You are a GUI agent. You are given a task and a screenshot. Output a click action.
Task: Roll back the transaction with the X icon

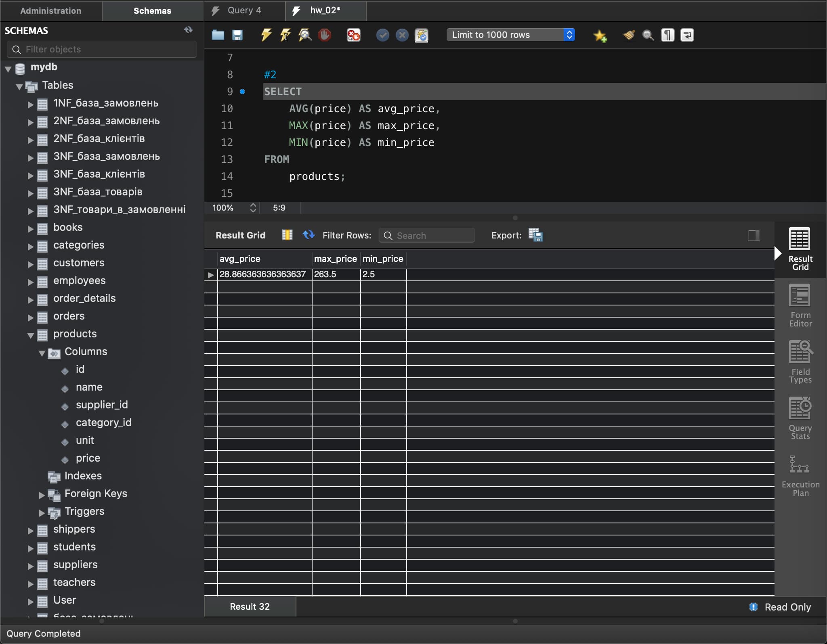click(402, 35)
